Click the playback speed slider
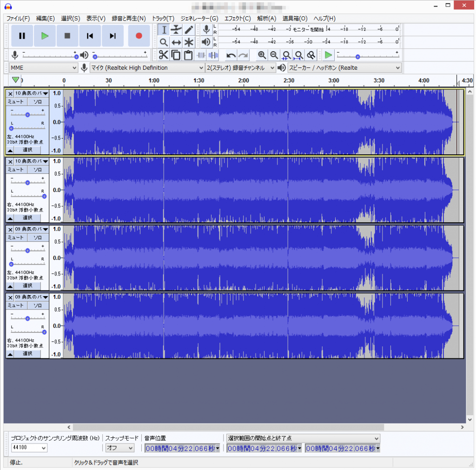 tap(357, 57)
